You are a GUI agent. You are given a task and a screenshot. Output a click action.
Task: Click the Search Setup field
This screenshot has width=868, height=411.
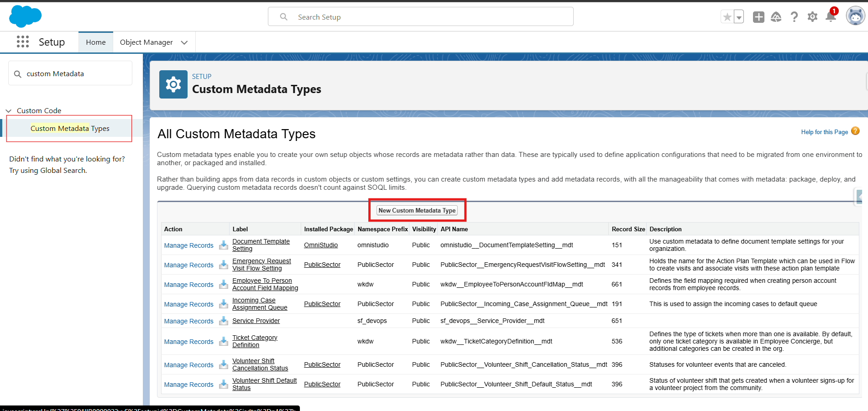[x=420, y=17]
